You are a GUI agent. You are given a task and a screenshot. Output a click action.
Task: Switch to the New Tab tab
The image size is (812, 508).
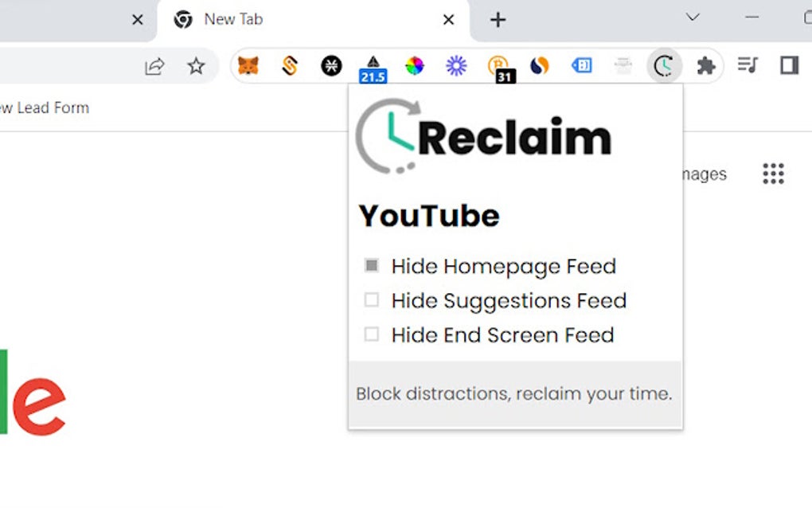(x=314, y=20)
